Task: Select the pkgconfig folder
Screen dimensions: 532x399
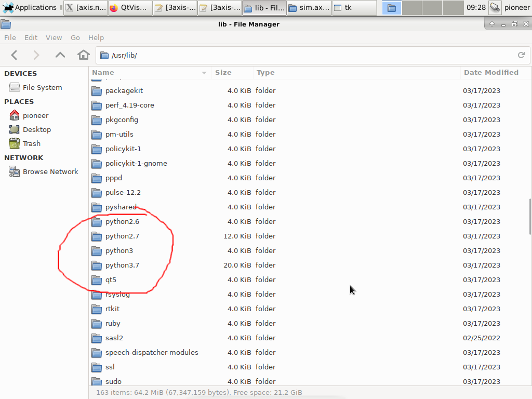Action: pos(122,120)
